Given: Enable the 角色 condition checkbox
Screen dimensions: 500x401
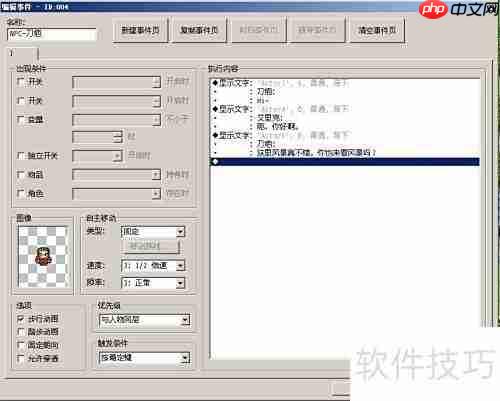Looking at the screenshot, I should [21, 193].
